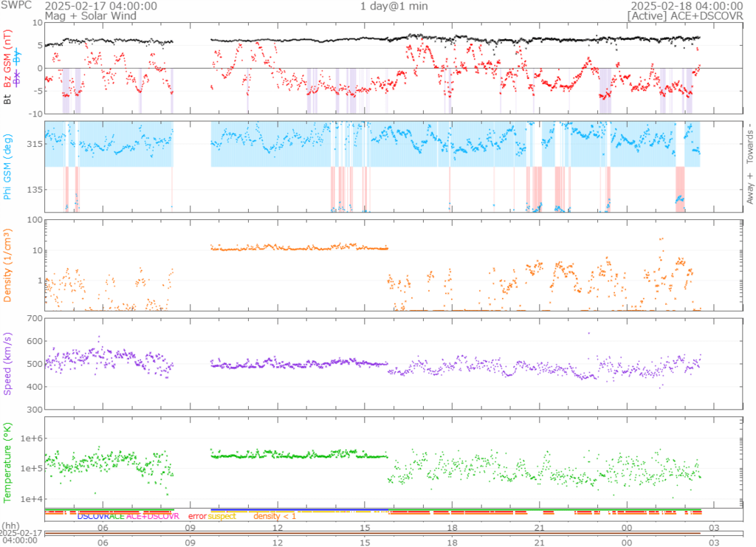The image size is (756, 547).
Task: Toggle the Bz GSM (nT) series label
Action: (9, 60)
